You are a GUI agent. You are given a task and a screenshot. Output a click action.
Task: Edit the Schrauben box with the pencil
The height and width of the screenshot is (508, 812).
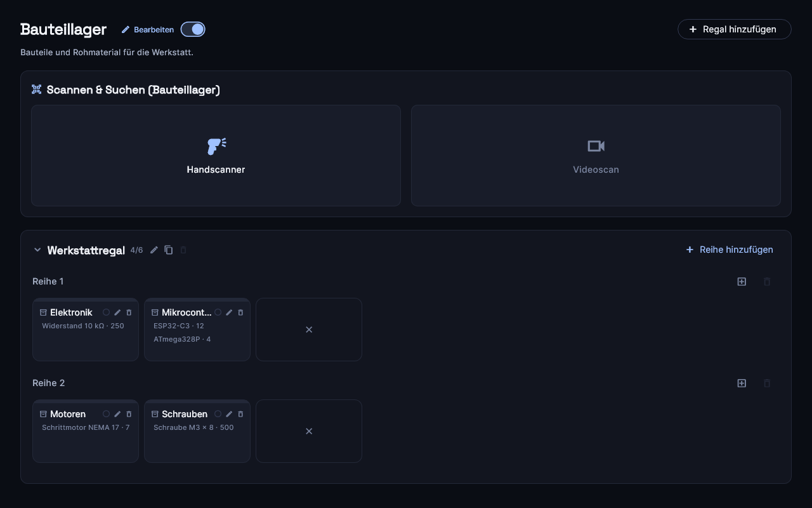coord(229,414)
